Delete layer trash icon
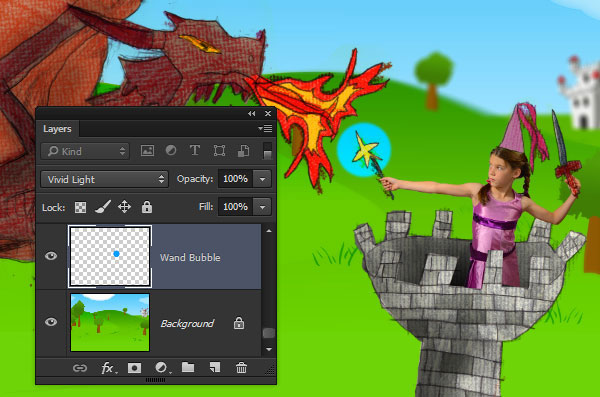The width and height of the screenshot is (600, 397). pos(241,368)
